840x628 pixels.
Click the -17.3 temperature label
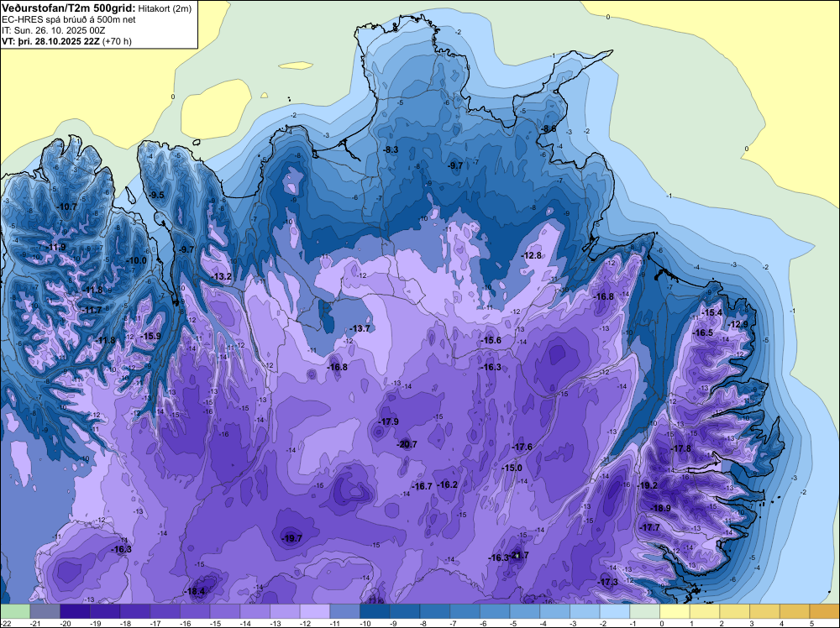point(608,582)
